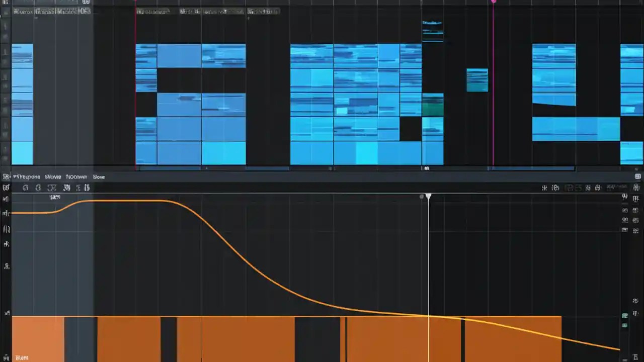Screen dimensions: 644x362
Task: Toggle snap in the automation editor toolbar
Action: [x=543, y=188]
